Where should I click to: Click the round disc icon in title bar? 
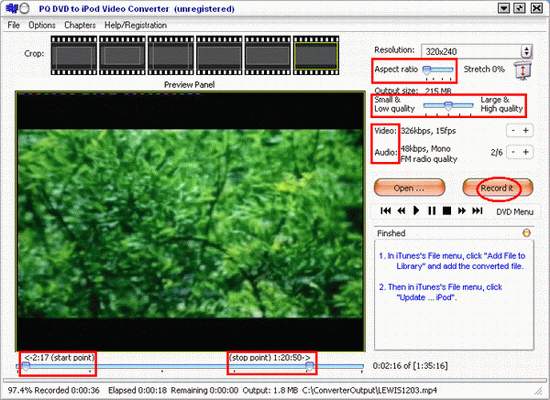click(24, 8)
